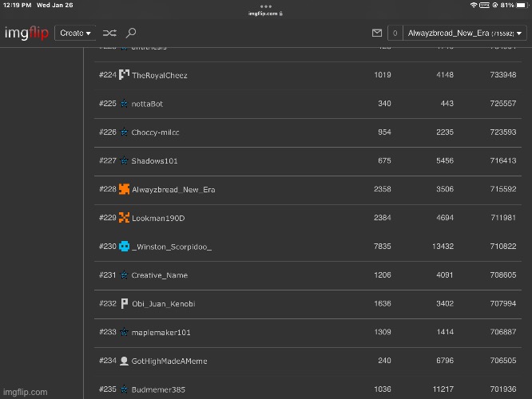The height and width of the screenshot is (399, 532).
Task: Select the value 4148 in TheRoyalCheez row
Action: [x=445, y=75]
